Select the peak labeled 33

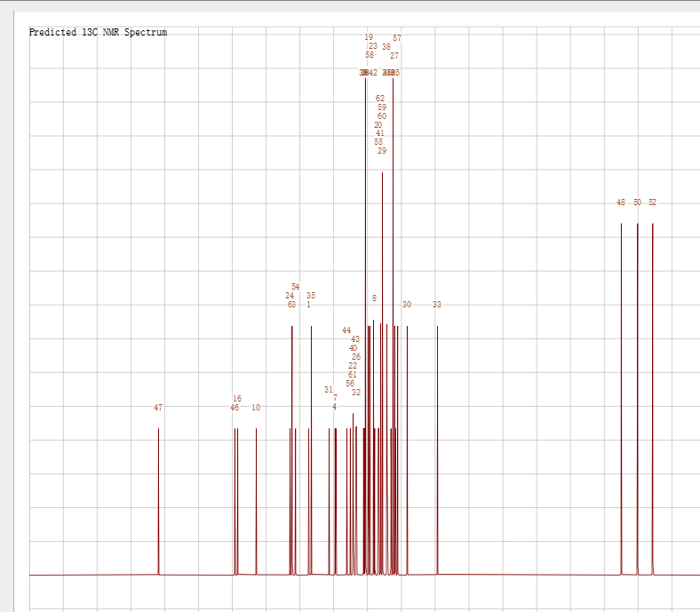coord(437,305)
